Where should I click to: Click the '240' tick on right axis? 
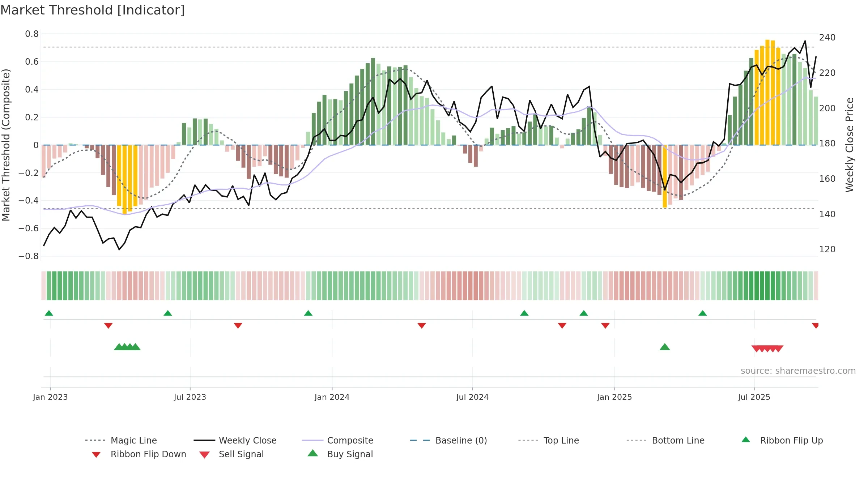[x=827, y=38]
